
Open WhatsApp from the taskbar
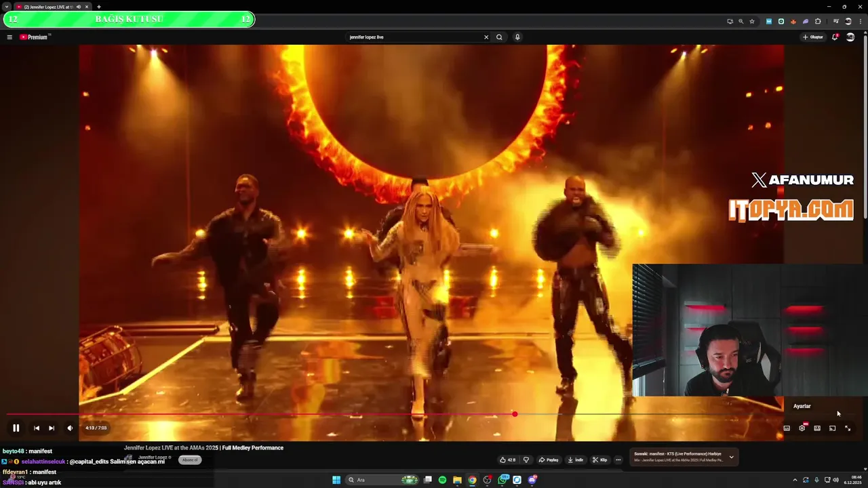[502, 480]
